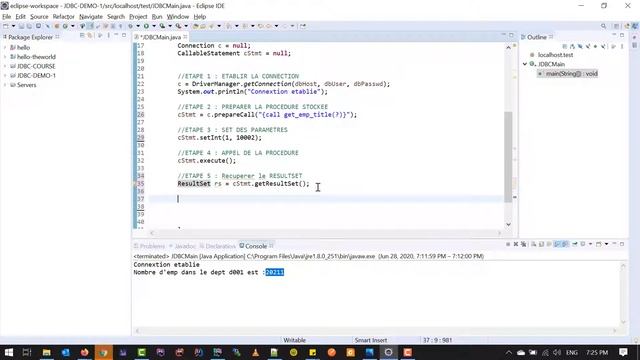Click the Console horizontal scrollbar

pos(376,331)
